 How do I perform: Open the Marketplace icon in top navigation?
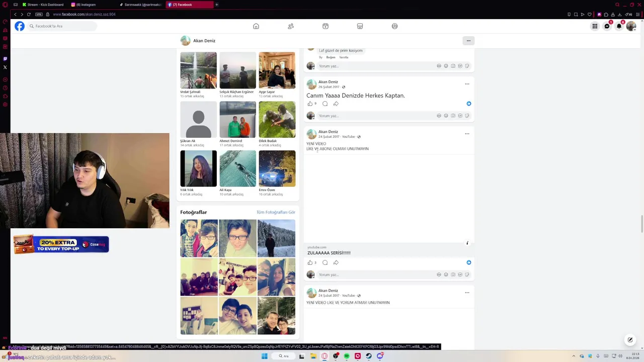tap(360, 26)
